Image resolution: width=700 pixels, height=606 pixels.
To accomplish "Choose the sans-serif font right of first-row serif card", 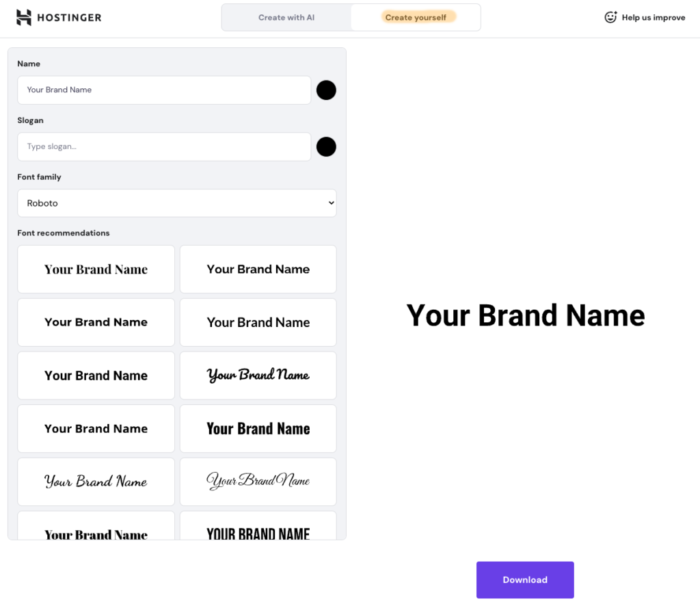I will pos(258,269).
